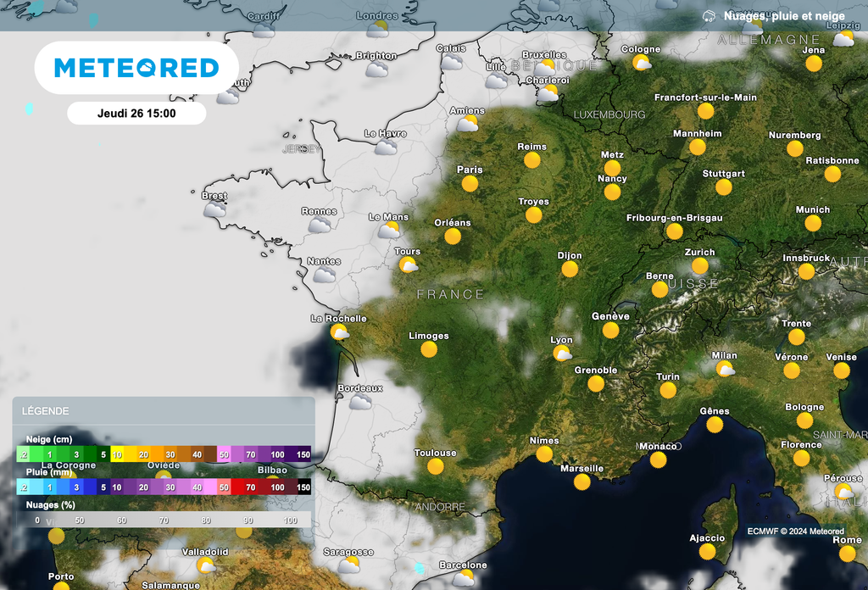Click the sun icon above Marseille
Screen dimensions: 868x590
pyautogui.click(x=582, y=480)
